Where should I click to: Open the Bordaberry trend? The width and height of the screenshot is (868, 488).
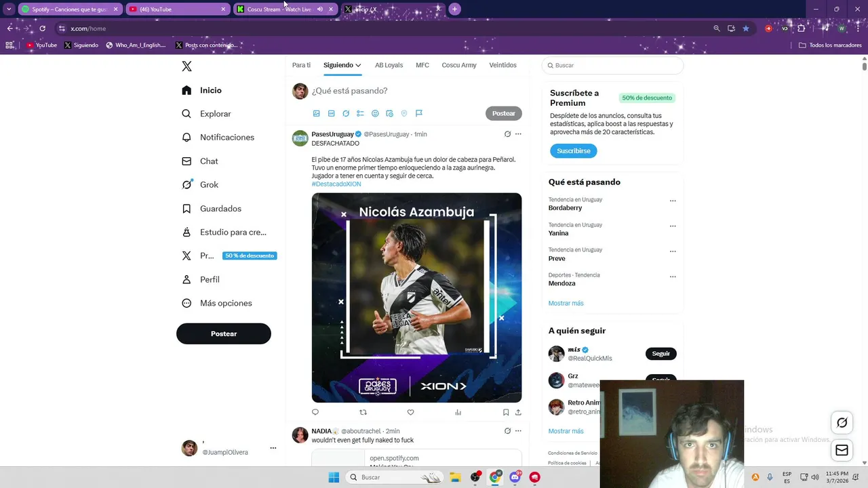(x=566, y=208)
